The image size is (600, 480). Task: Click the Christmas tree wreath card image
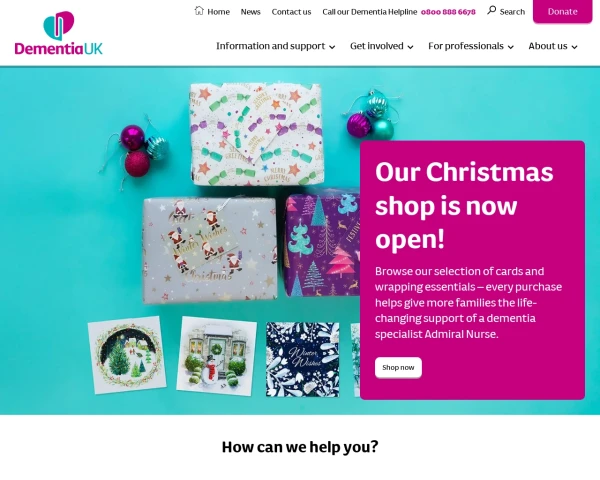127,355
